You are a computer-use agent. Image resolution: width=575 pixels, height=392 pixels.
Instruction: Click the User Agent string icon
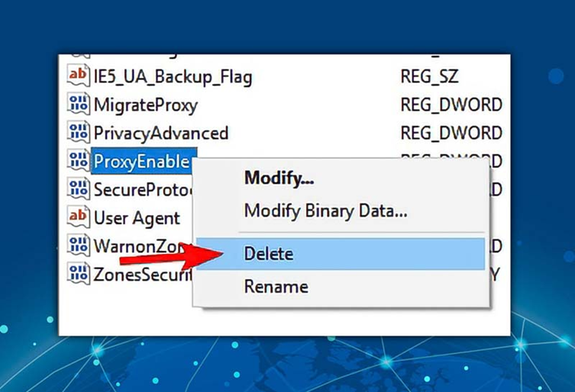[x=78, y=217]
